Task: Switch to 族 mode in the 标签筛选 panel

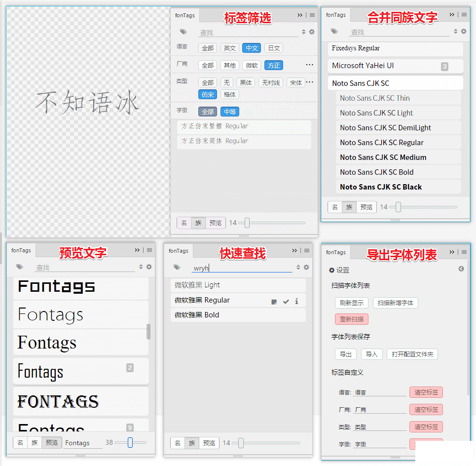Action: (198, 223)
